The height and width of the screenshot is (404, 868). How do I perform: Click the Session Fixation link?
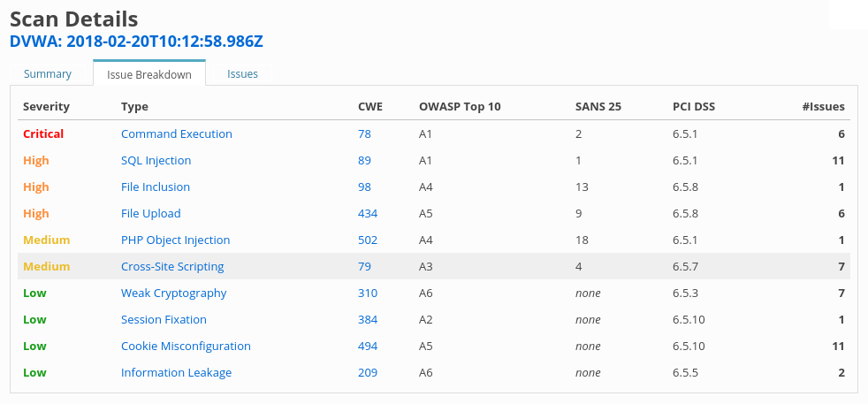[x=164, y=320]
